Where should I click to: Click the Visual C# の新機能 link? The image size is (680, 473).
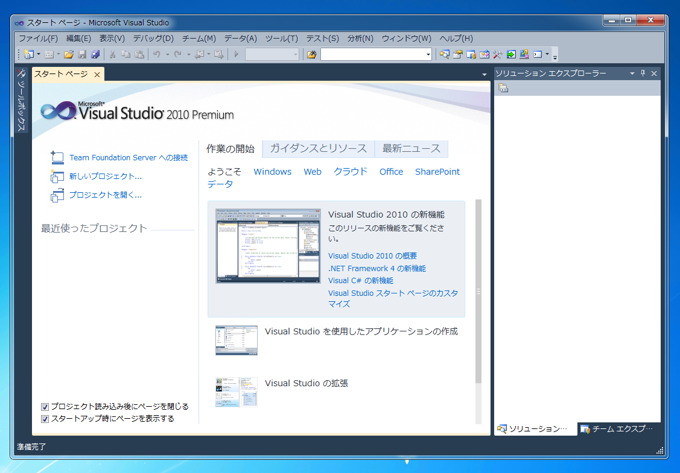click(361, 281)
